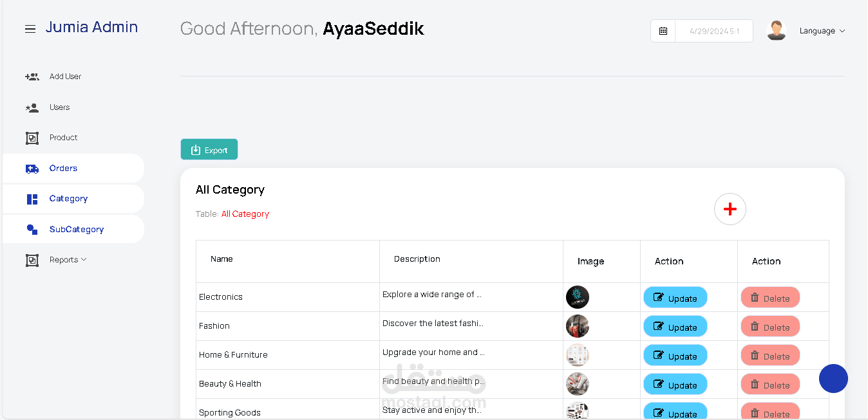Click the Category grid icon
The height and width of the screenshot is (420, 868).
[x=32, y=199]
